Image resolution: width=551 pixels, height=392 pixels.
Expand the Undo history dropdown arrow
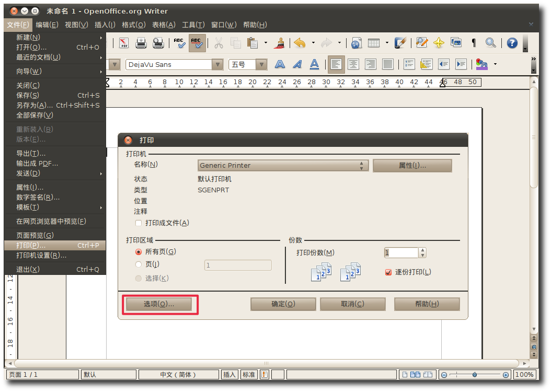coord(313,43)
